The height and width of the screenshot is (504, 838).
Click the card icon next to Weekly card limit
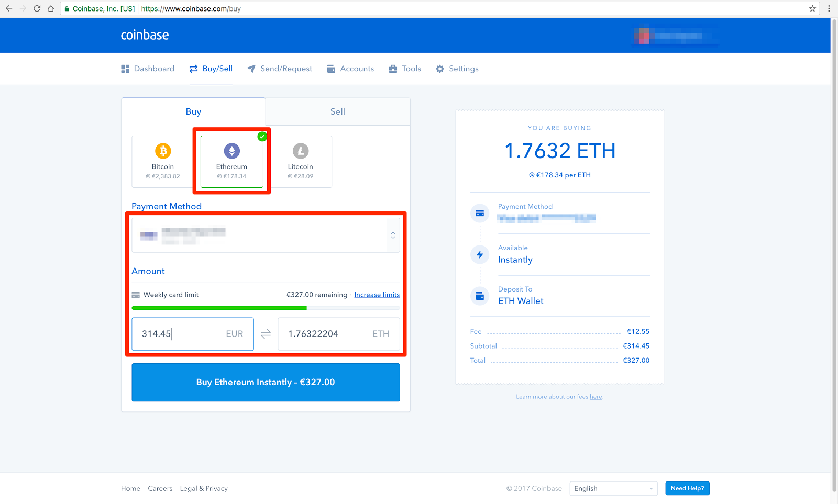pyautogui.click(x=136, y=295)
